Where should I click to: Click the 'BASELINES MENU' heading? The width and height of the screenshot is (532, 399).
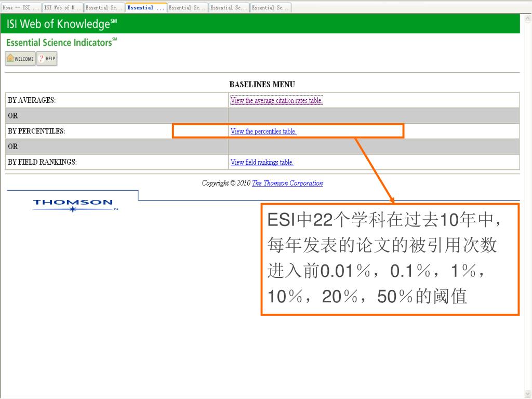tap(262, 85)
